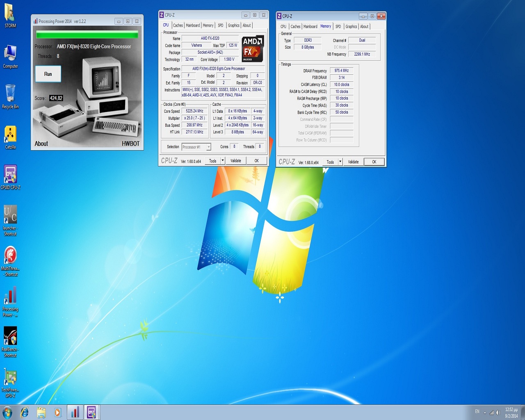Open Windows Explorer from the taskbar
This screenshot has width=525, height=420.
point(41,412)
